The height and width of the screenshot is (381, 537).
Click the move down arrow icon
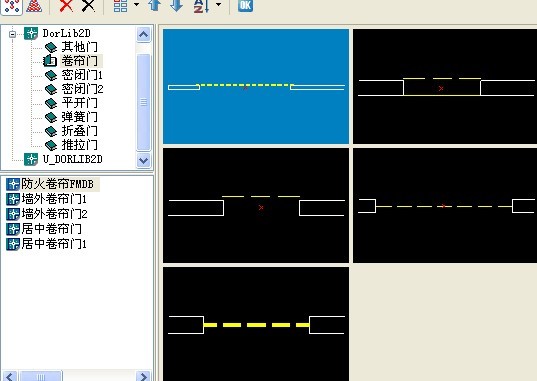pos(177,5)
